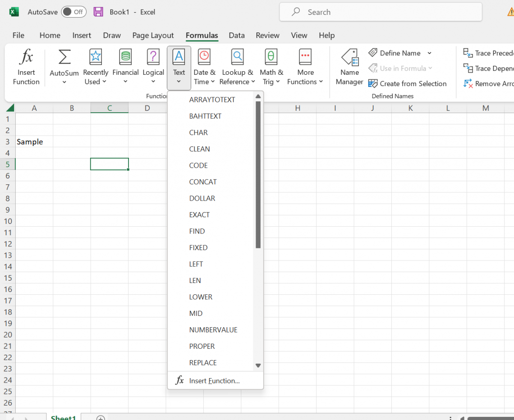Expand the Math & Trig dropdown
This screenshot has height=420, width=514.
(x=278, y=82)
